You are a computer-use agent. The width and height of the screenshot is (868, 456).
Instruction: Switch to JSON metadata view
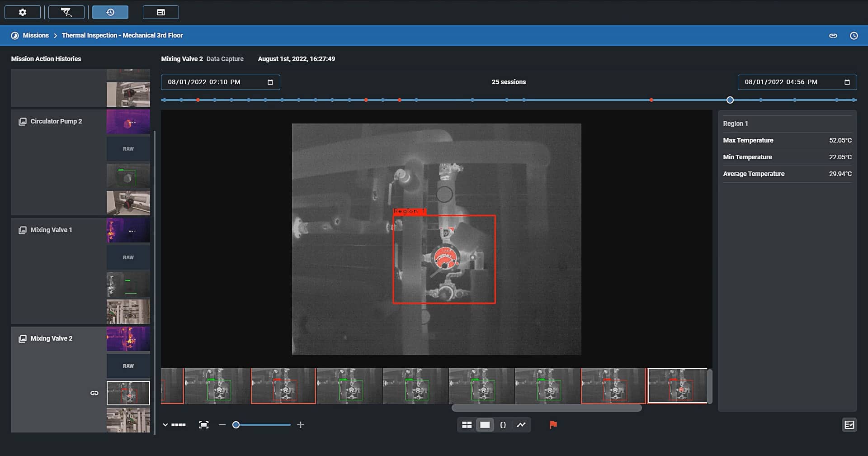503,424
